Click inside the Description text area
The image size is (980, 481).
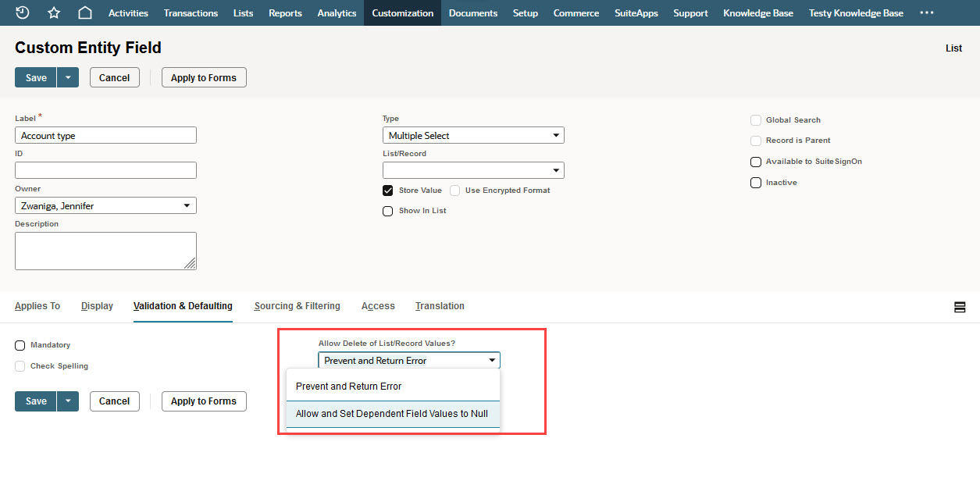(x=105, y=250)
